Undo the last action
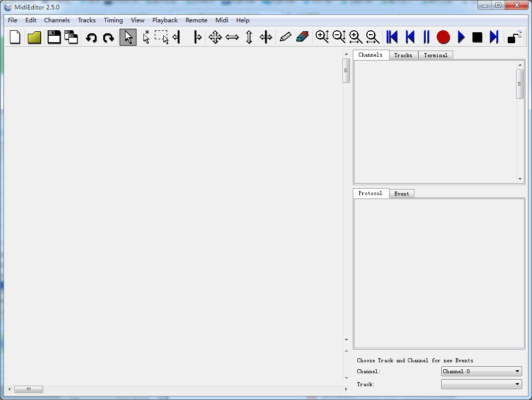Viewport: 532px width, 400px height. [x=91, y=37]
